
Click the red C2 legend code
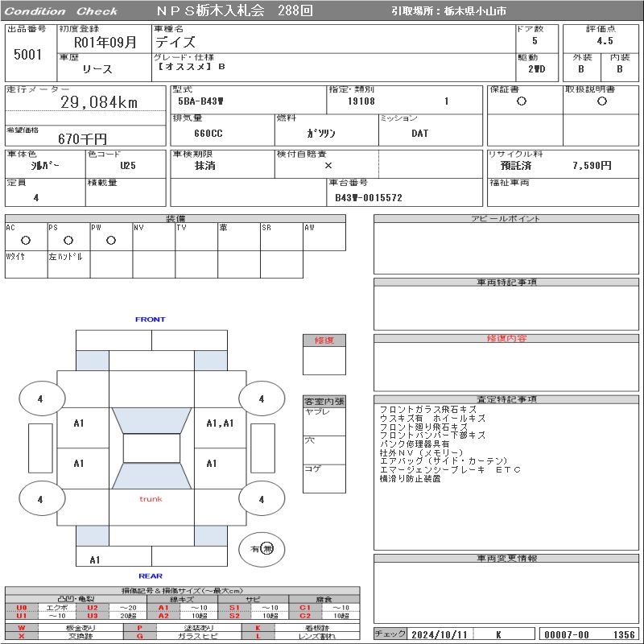pos(305,616)
